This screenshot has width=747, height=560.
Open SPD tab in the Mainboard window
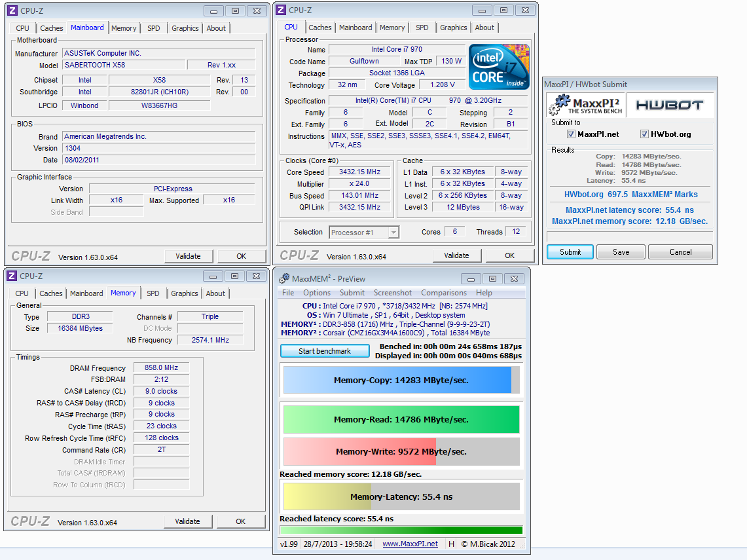(153, 28)
